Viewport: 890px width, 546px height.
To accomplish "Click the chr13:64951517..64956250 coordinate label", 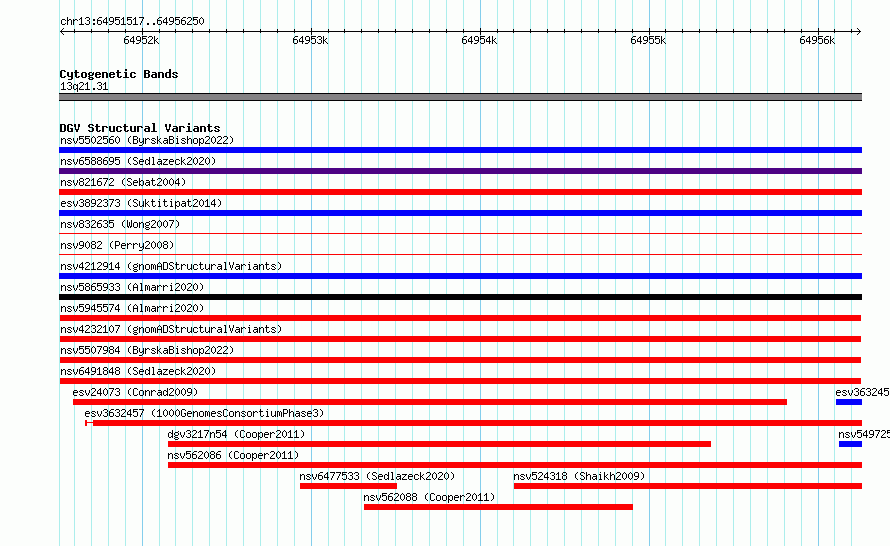I will click(x=132, y=21).
